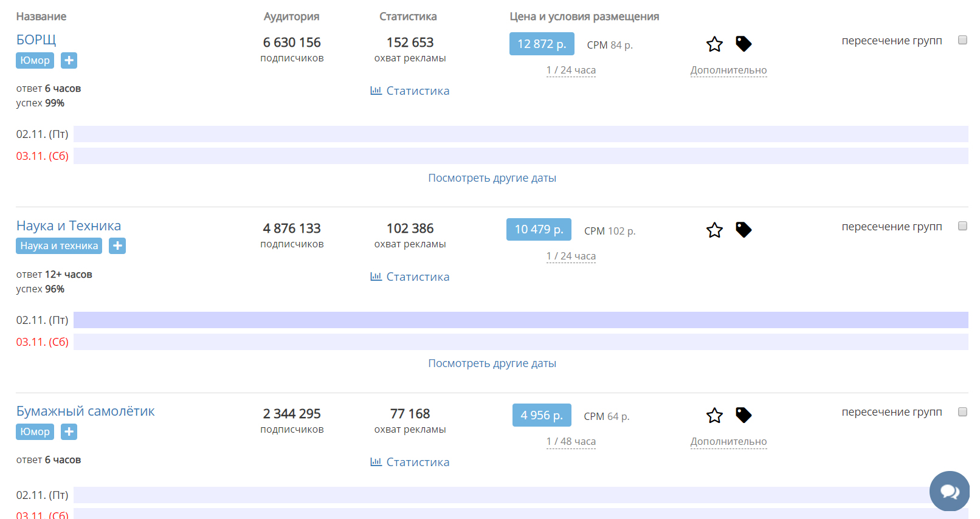980x519 pixels.
Task: Toggle group intersection for Бумажный самолётик
Action: (962, 412)
